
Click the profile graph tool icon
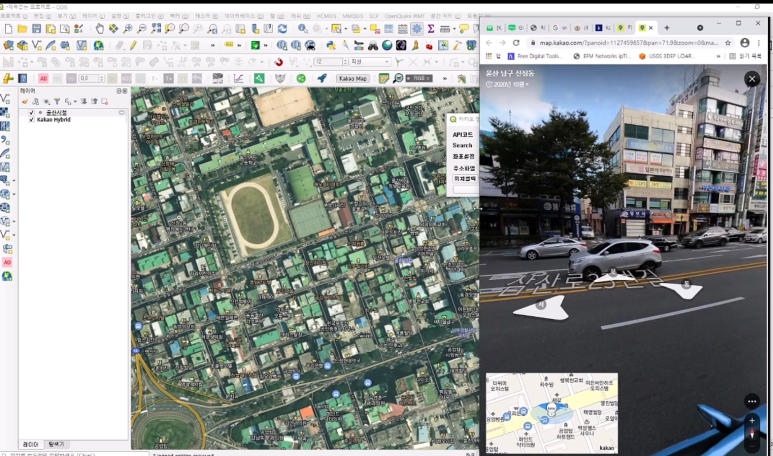[x=239, y=78]
